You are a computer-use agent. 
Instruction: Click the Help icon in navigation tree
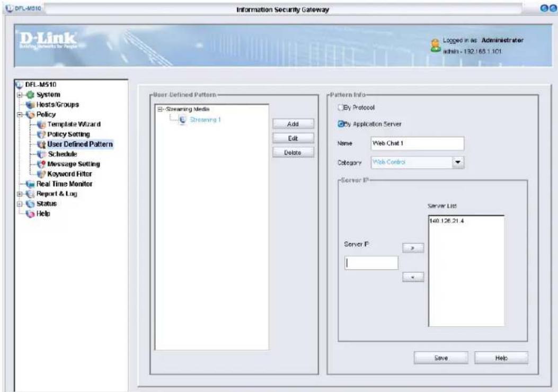point(30,214)
